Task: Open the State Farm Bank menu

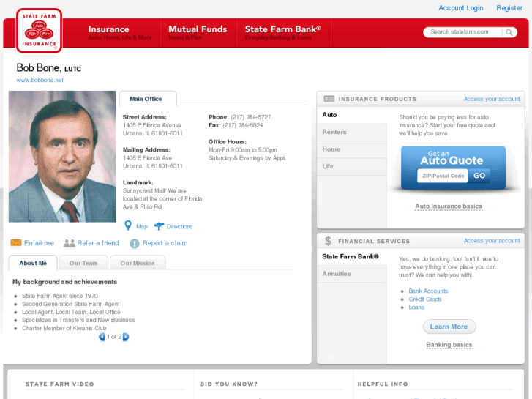Action: [x=283, y=33]
